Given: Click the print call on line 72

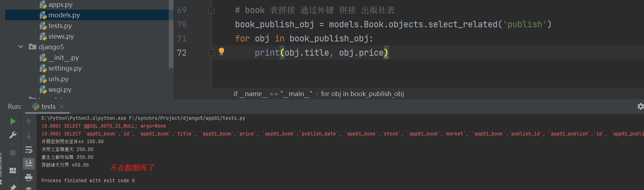Looking at the screenshot, I should (267, 53).
